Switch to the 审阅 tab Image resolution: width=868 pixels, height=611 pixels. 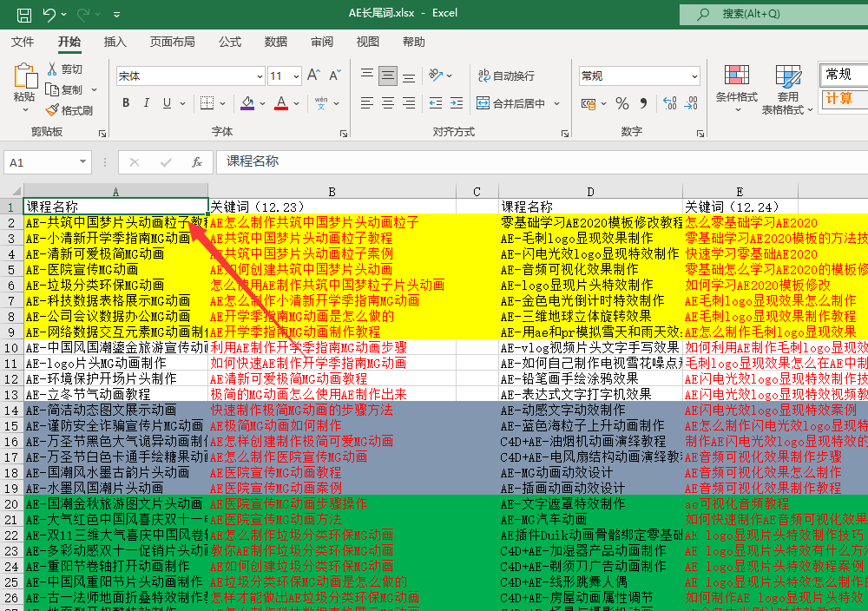coord(322,42)
